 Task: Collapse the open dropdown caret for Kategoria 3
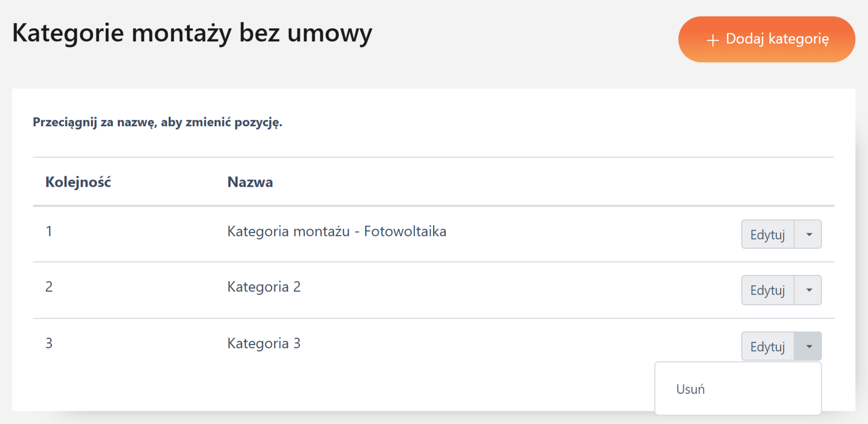coord(809,347)
